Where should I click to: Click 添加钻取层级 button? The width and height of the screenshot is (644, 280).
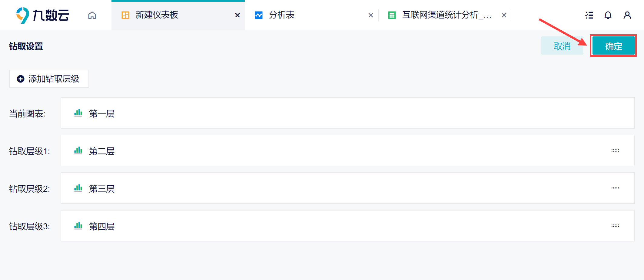(49, 79)
